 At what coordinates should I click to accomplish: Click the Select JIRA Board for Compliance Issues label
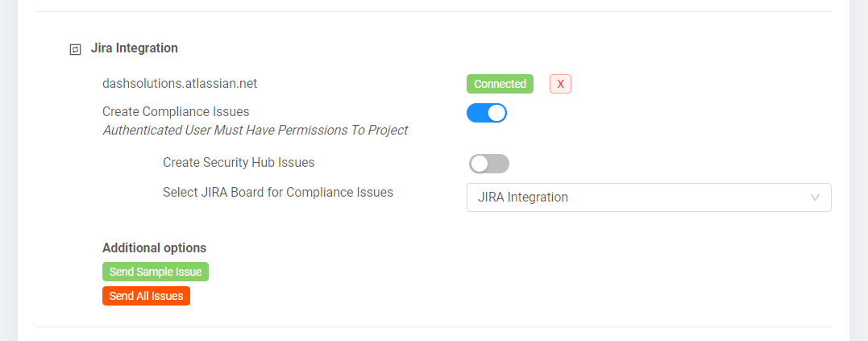tap(278, 193)
